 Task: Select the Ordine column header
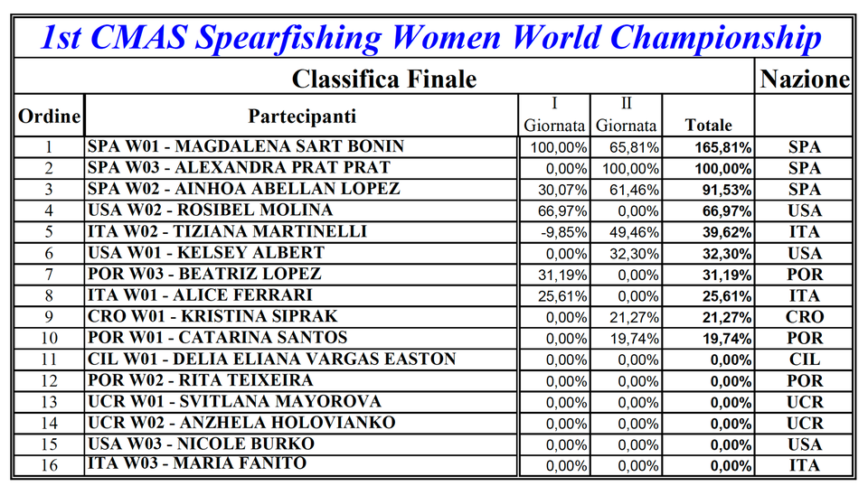point(49,117)
